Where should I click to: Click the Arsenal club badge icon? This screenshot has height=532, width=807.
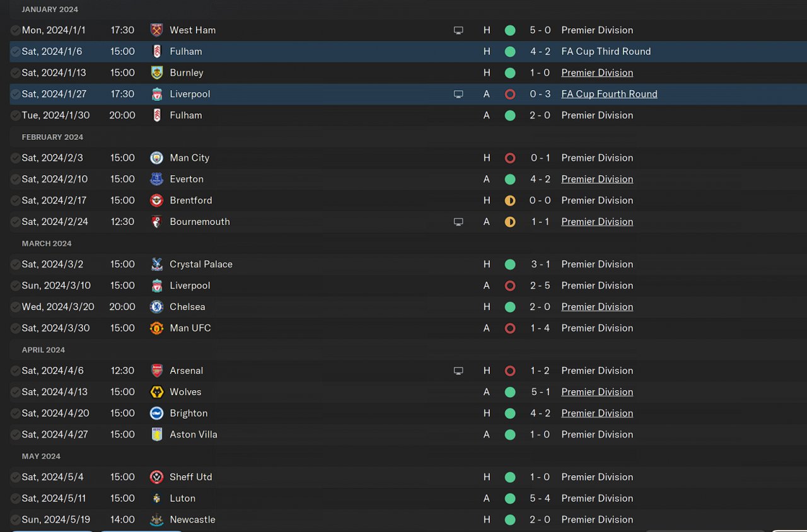156,371
